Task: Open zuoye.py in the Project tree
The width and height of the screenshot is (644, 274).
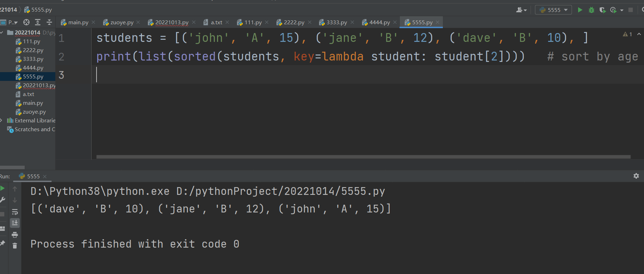Action: point(34,112)
